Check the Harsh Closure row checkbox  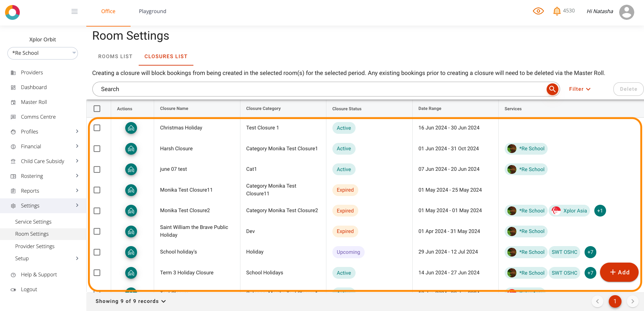(97, 149)
